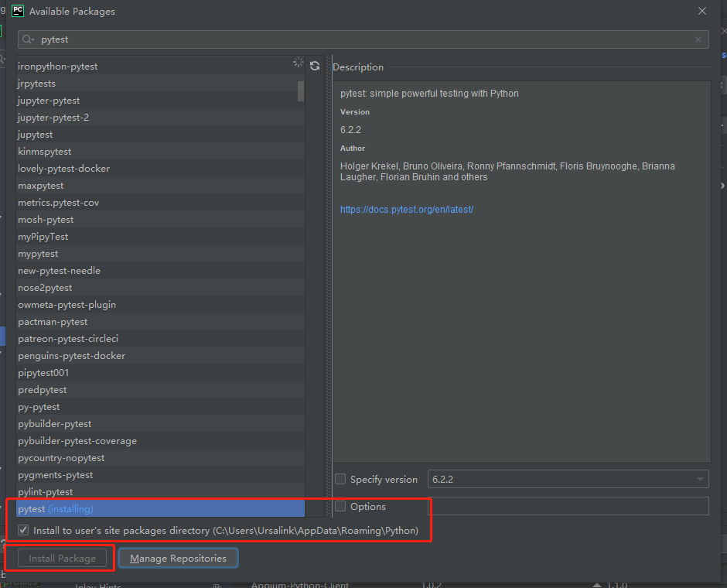
Task: Select the maxpytest package
Action: pos(160,186)
